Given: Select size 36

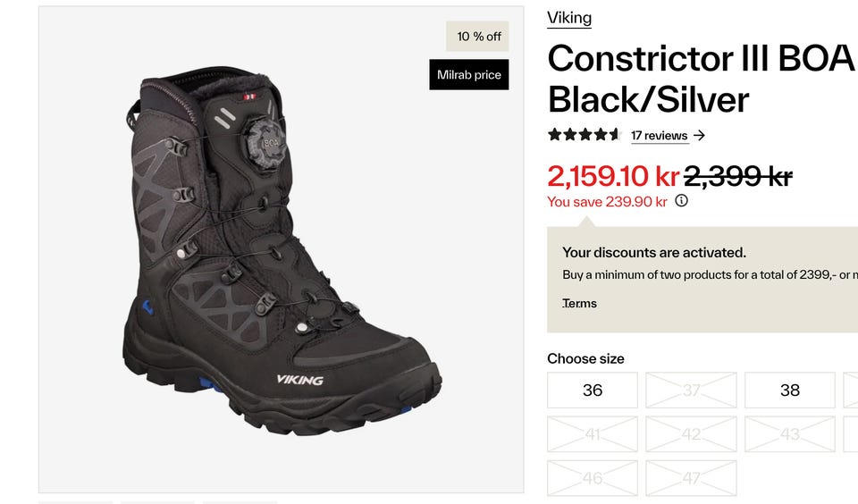Looking at the screenshot, I should click(x=593, y=391).
